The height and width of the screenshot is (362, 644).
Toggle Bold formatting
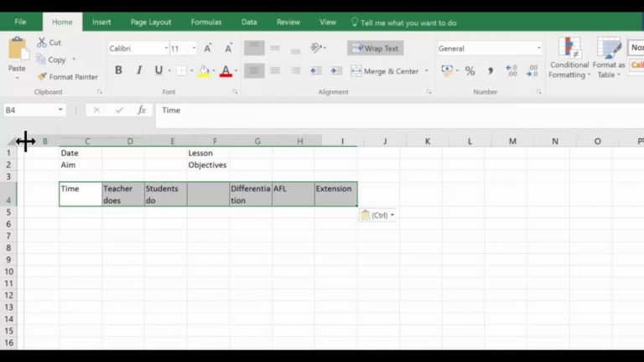[x=118, y=71]
